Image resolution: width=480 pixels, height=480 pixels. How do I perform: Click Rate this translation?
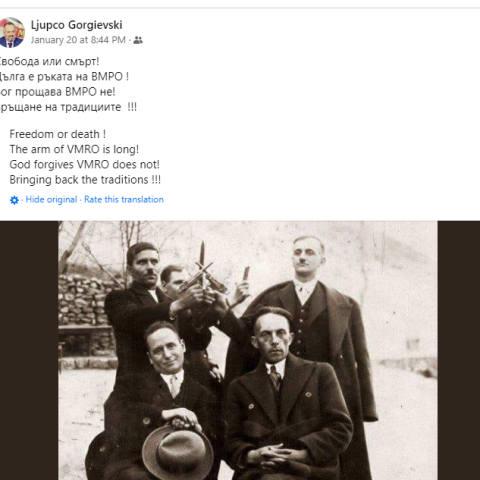[124, 200]
